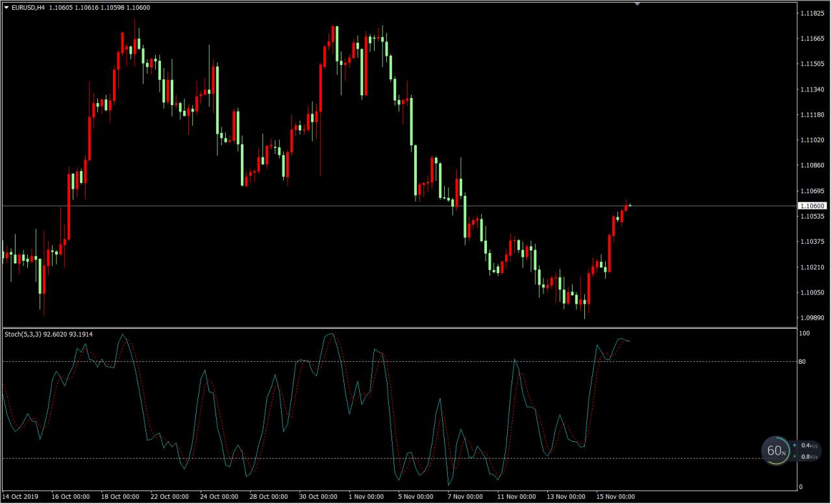Click the 1.11020 price axis label
Viewport: 831px width, 504px height.
coord(812,140)
